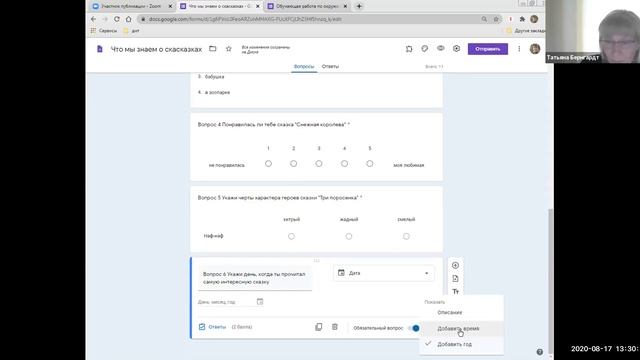This screenshot has width=640, height=360.
Task: Edit the Вопрос 6 question text field
Action: pos(255,278)
